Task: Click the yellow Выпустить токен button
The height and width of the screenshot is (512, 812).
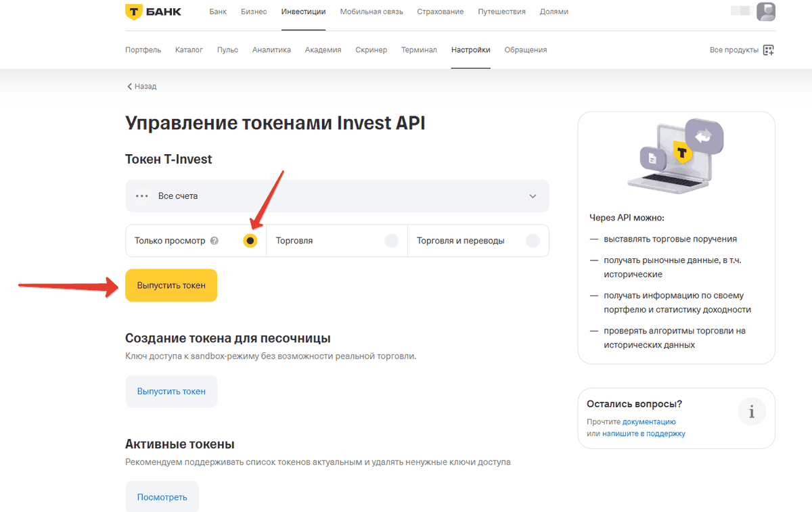Action: (171, 285)
